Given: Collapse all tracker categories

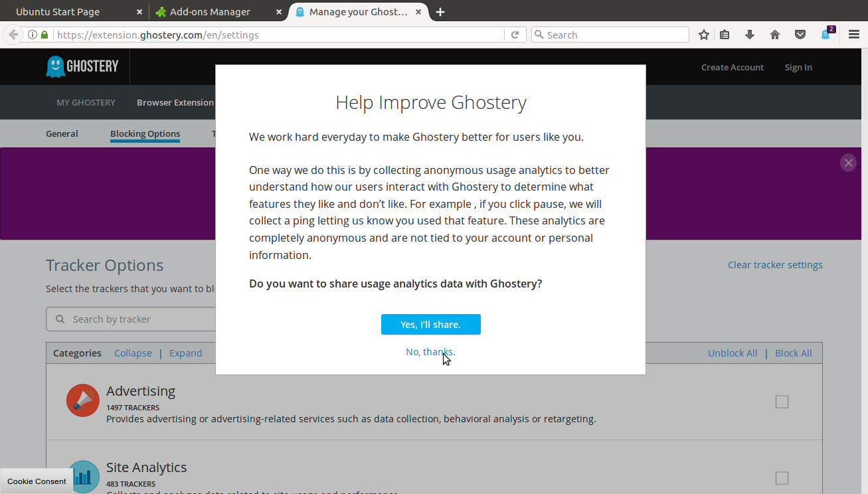Looking at the screenshot, I should click(133, 353).
